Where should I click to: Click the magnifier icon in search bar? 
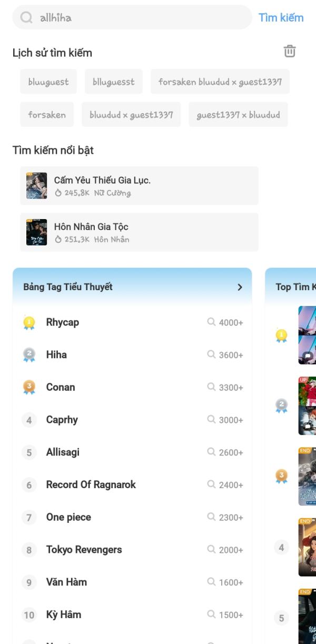coord(26,18)
